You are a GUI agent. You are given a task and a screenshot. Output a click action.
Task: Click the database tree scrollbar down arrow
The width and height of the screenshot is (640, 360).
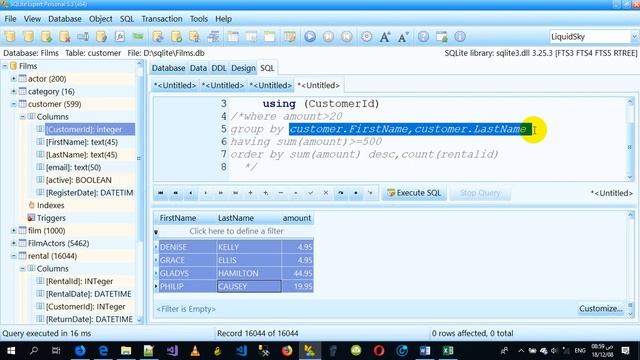tap(140, 320)
